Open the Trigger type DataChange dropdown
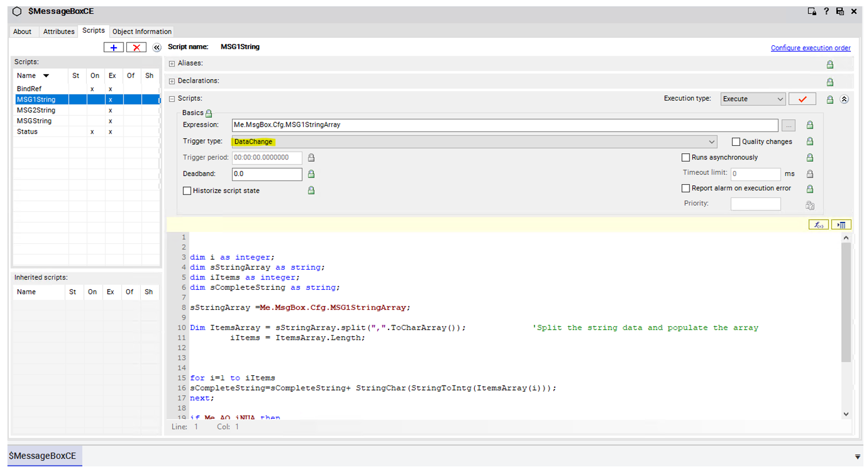 [x=474, y=142]
